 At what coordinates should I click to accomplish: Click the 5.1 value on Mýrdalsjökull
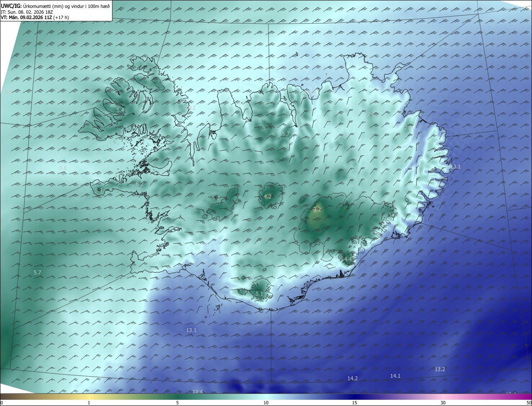point(259,294)
